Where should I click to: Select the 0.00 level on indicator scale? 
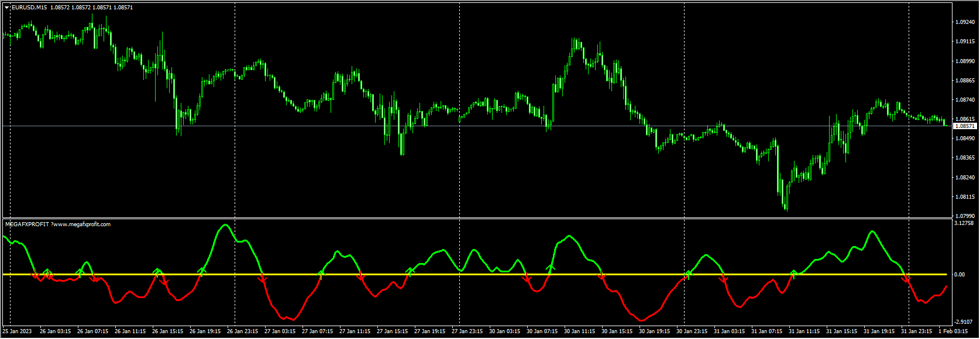pyautogui.click(x=960, y=275)
